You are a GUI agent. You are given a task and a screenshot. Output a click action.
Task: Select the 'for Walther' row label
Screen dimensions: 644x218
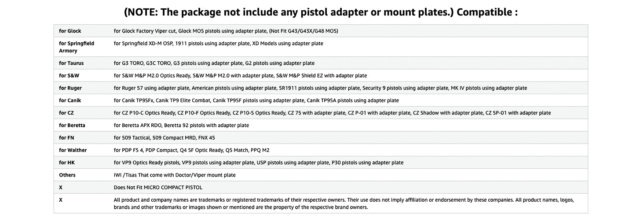(x=73, y=150)
